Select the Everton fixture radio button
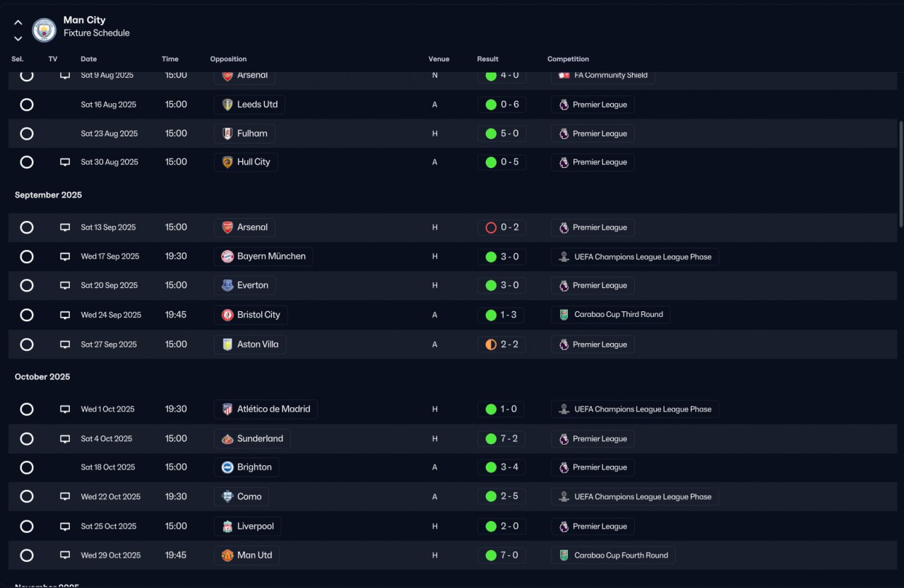The image size is (904, 588). click(27, 285)
